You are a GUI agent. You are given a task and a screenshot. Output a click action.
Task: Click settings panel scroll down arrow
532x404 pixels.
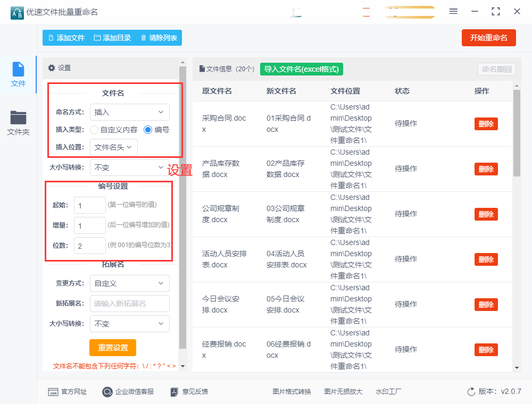point(182,366)
